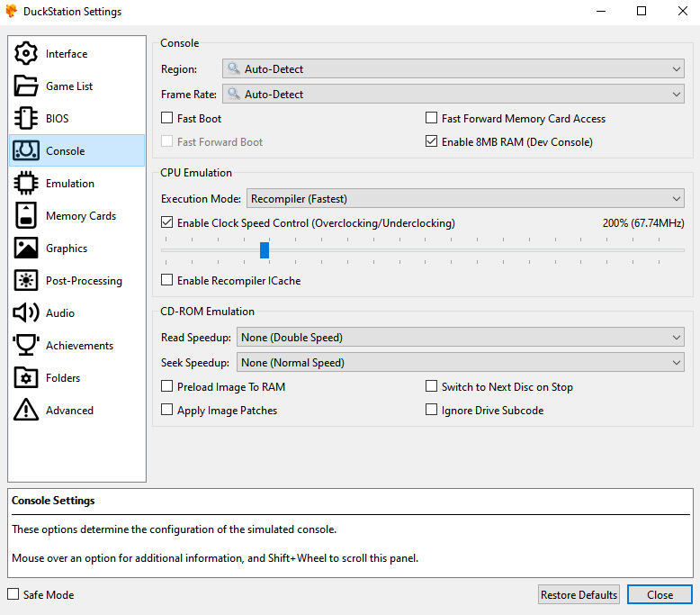Click the 200% (67.74MHz) clock speed label

pos(643,223)
